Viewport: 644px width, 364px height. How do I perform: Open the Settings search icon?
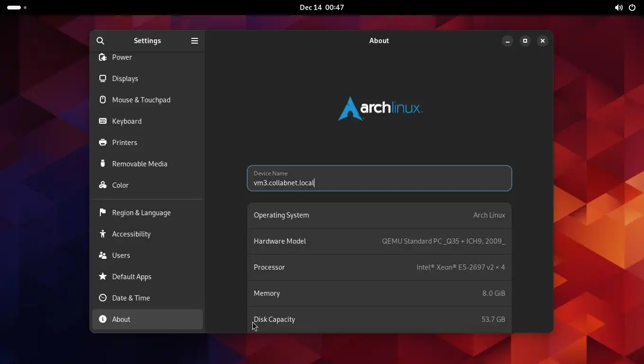[x=100, y=41]
